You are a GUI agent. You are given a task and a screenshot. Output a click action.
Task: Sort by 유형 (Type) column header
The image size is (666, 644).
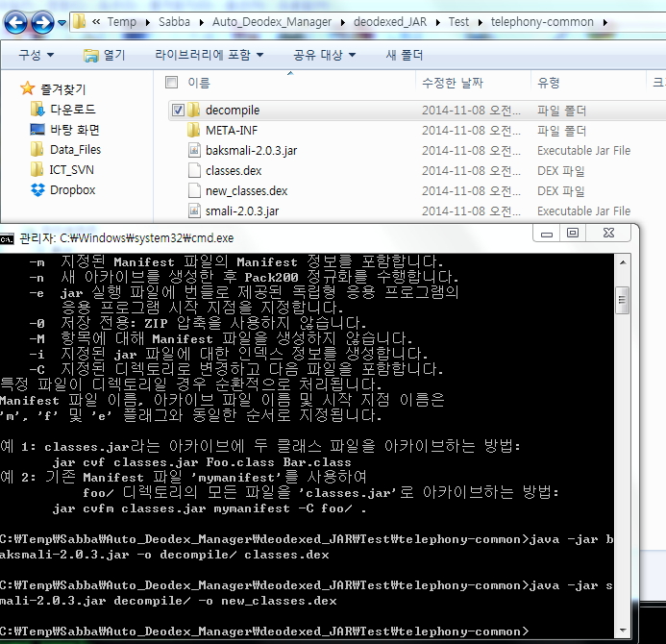point(549,83)
